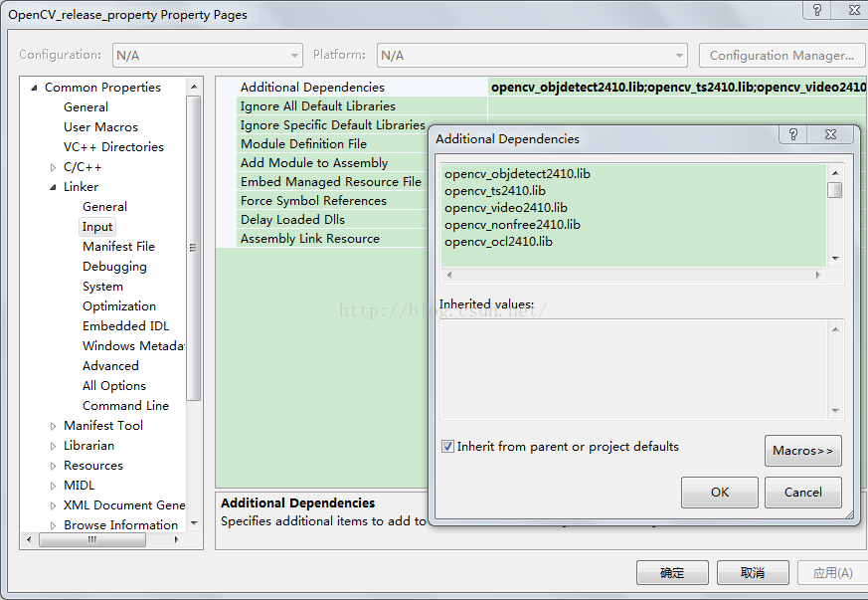This screenshot has width=868, height=600.
Task: Click the Property Pages help question mark
Action: (x=817, y=9)
